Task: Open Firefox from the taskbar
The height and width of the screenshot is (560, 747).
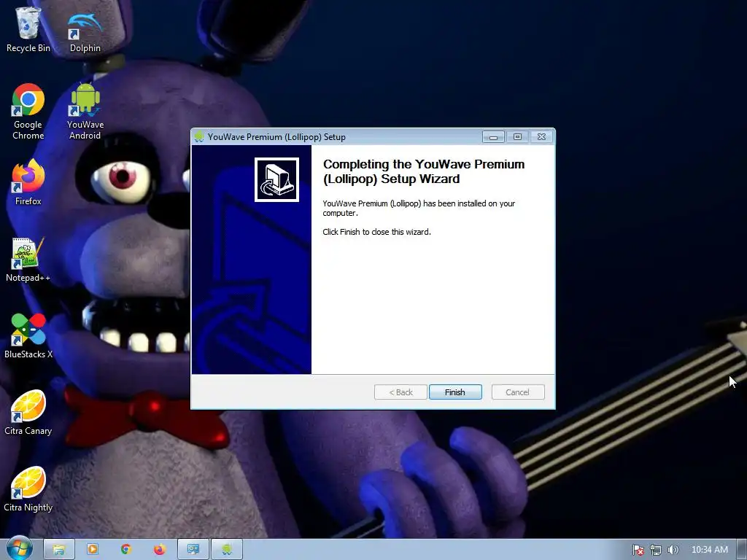Action: (160, 550)
